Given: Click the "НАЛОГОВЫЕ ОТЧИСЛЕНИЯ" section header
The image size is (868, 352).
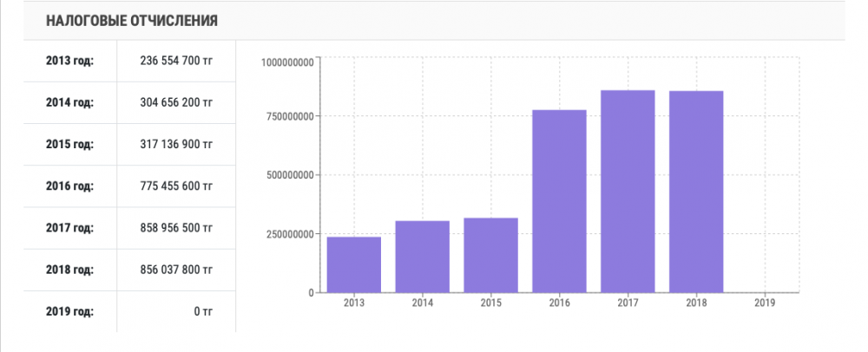Looking at the screenshot, I should (x=132, y=19).
